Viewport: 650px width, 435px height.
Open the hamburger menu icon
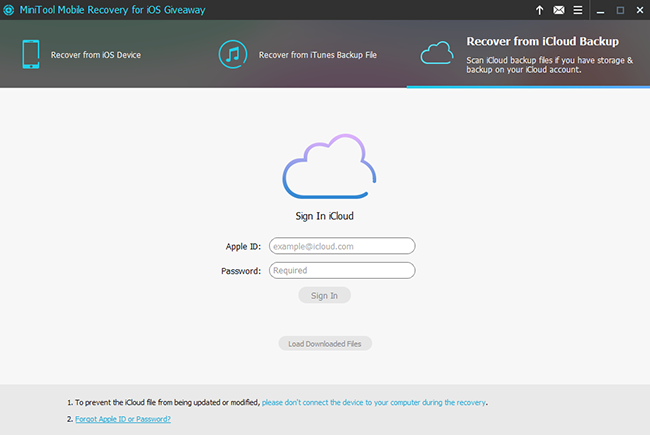tap(578, 10)
